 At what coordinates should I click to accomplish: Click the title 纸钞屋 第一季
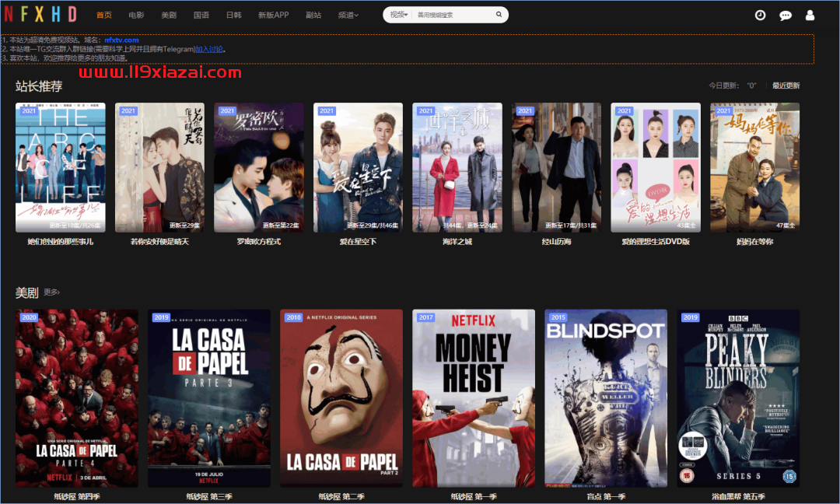tap(474, 496)
